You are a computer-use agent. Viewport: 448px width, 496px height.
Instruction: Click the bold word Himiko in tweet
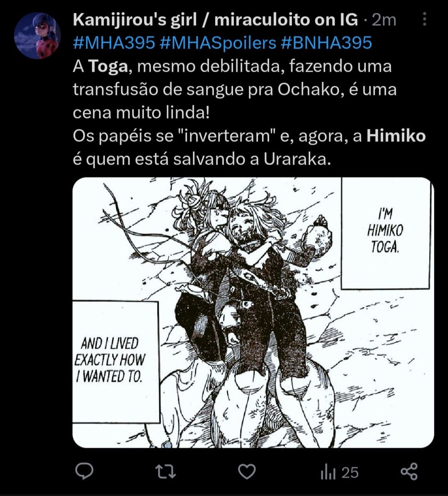[x=396, y=136]
